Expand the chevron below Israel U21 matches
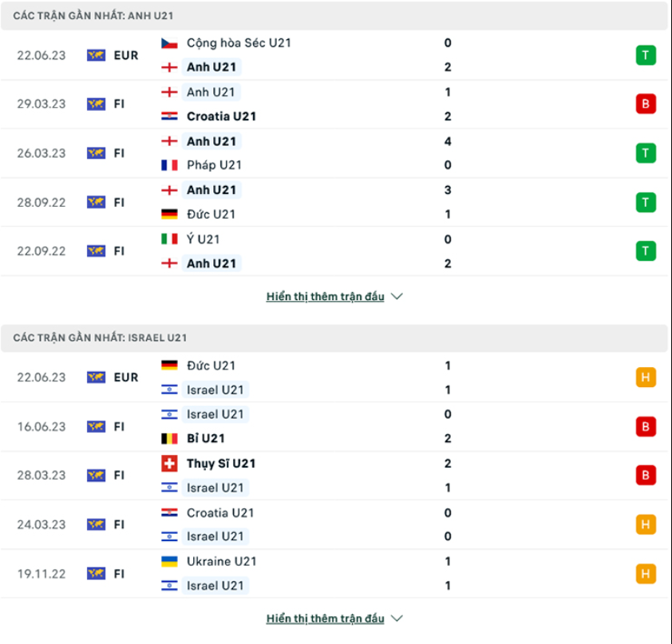 [397, 618]
